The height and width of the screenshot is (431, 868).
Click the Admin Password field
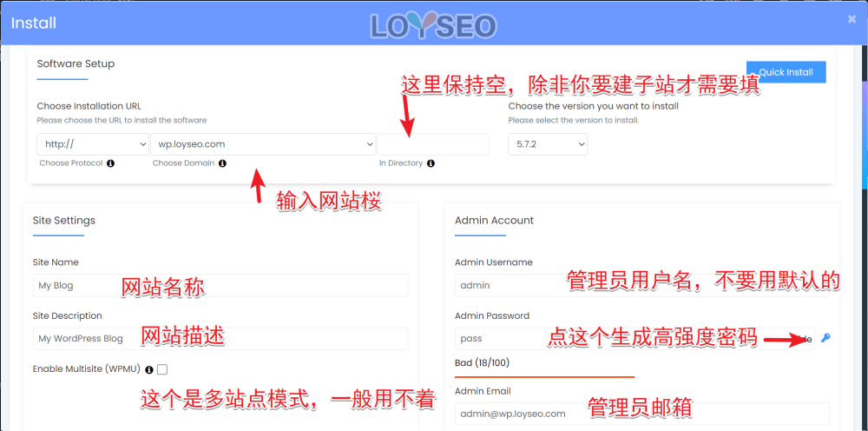coord(635,339)
